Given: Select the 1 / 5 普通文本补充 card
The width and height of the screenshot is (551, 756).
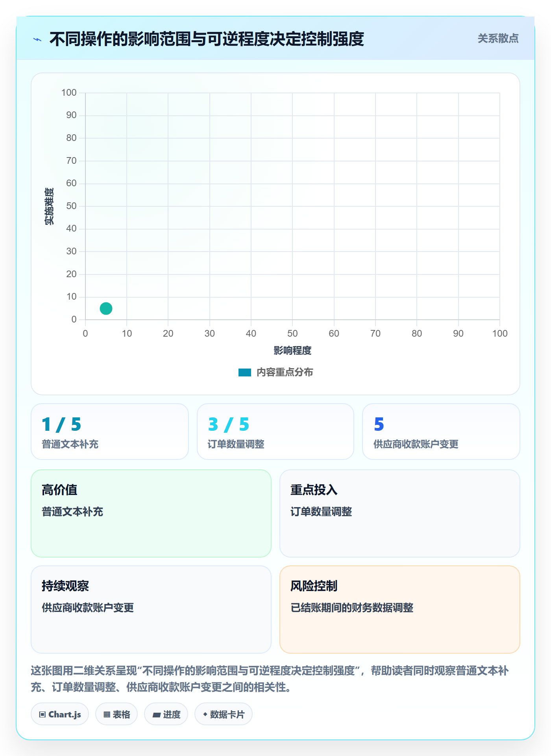Looking at the screenshot, I should point(110,432).
